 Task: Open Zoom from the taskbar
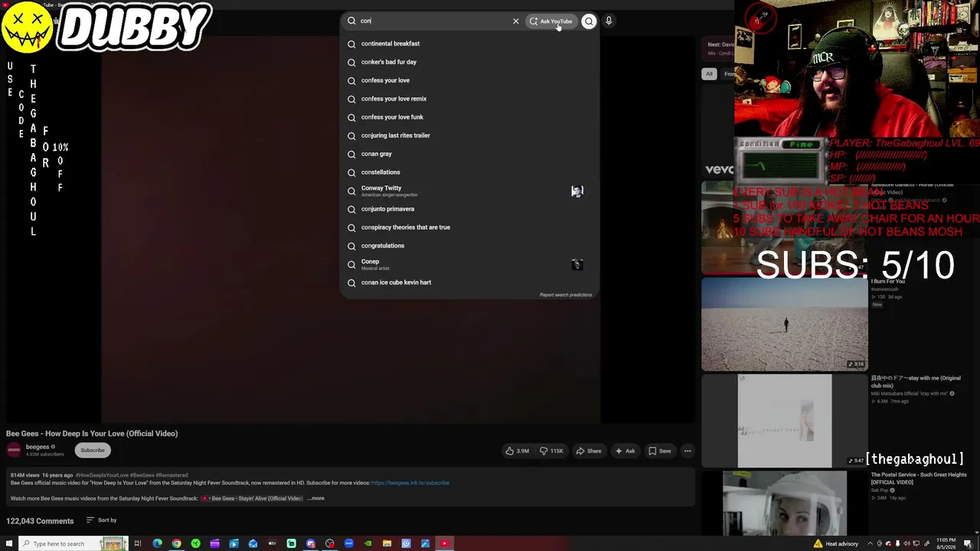click(348, 543)
